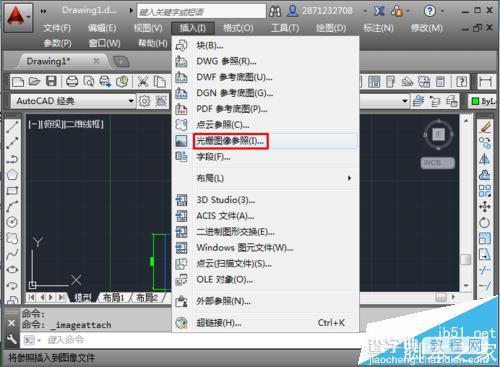Choose OLE 对象(O)... menu entry

[x=265, y=279]
